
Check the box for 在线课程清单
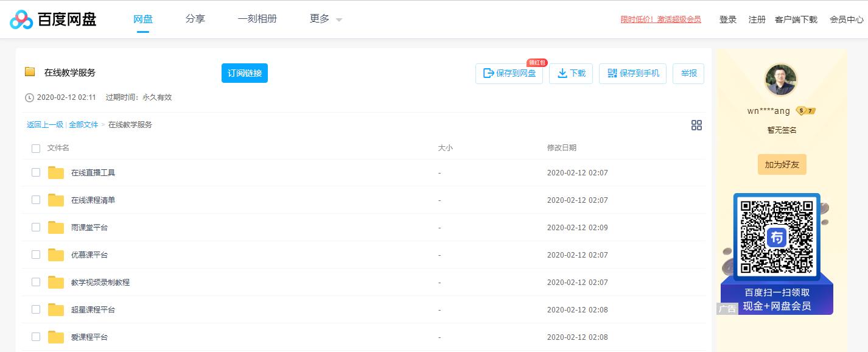[36, 200]
